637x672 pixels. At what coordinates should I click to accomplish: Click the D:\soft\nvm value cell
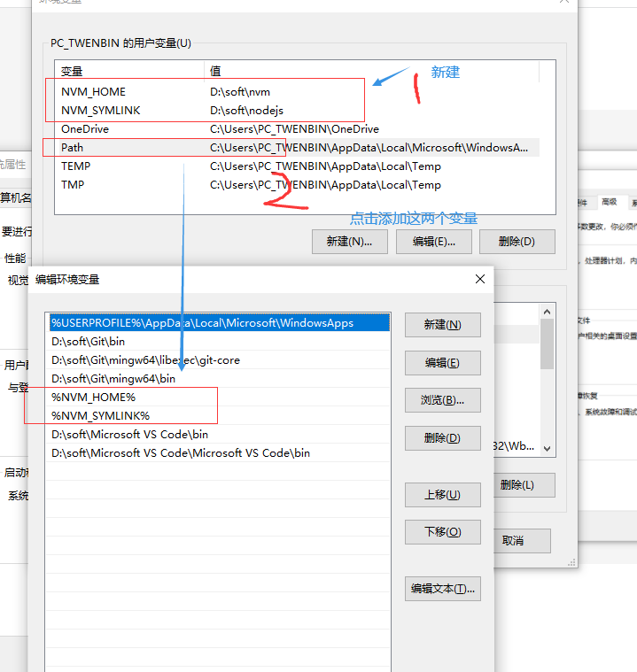click(x=240, y=92)
